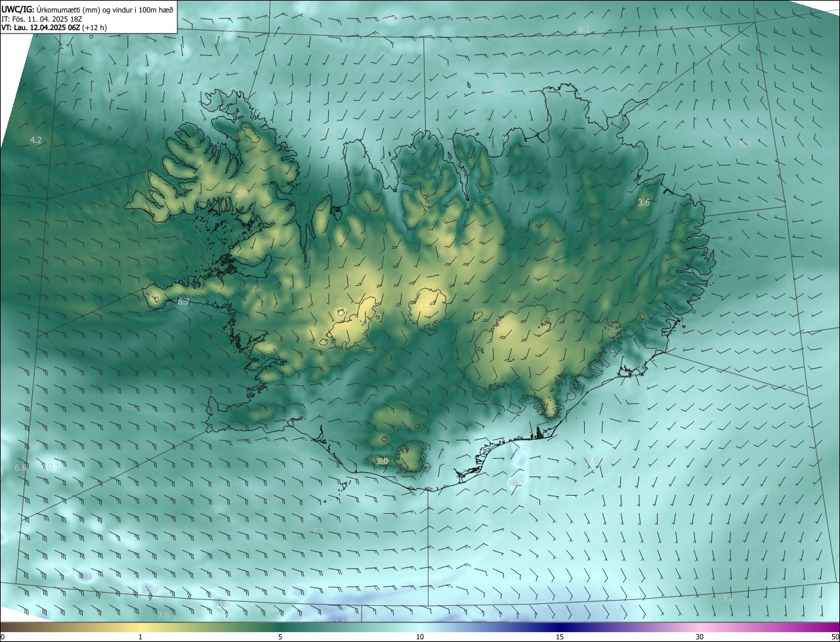Click the colorbar tick label '5'
This screenshot has height=642, width=840.
pyautogui.click(x=280, y=637)
